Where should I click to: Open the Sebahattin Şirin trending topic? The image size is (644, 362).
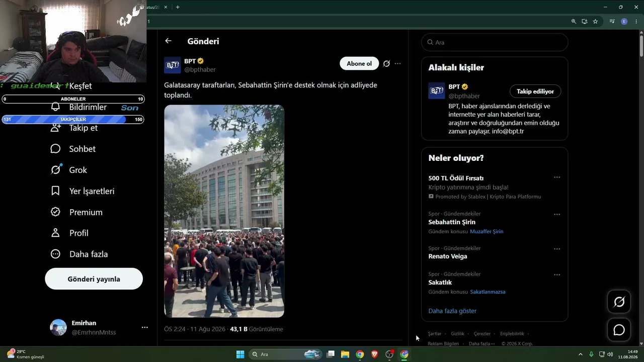pyautogui.click(x=452, y=222)
